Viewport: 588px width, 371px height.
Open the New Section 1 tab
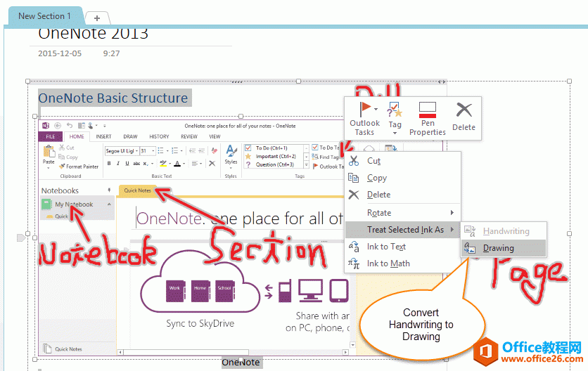(x=44, y=16)
